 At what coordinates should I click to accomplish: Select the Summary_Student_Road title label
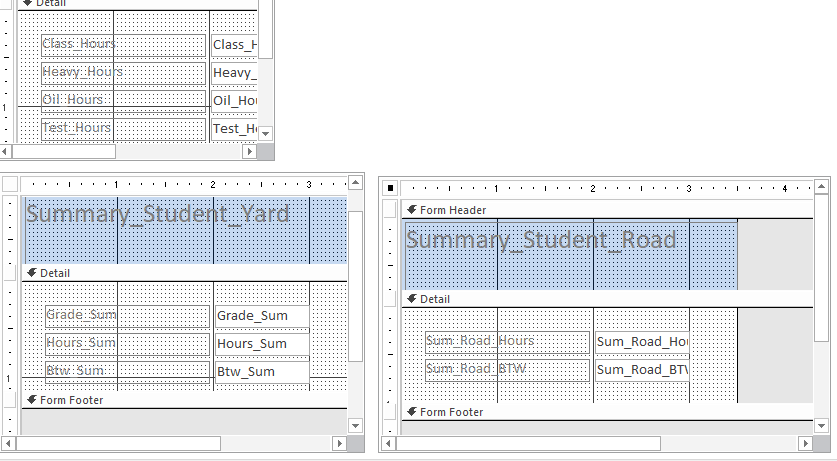click(x=541, y=240)
